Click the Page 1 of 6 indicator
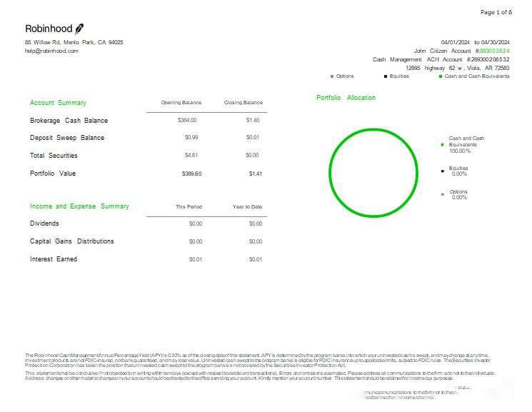Image resolution: width=532 pixels, height=412 pixels. 496,12
